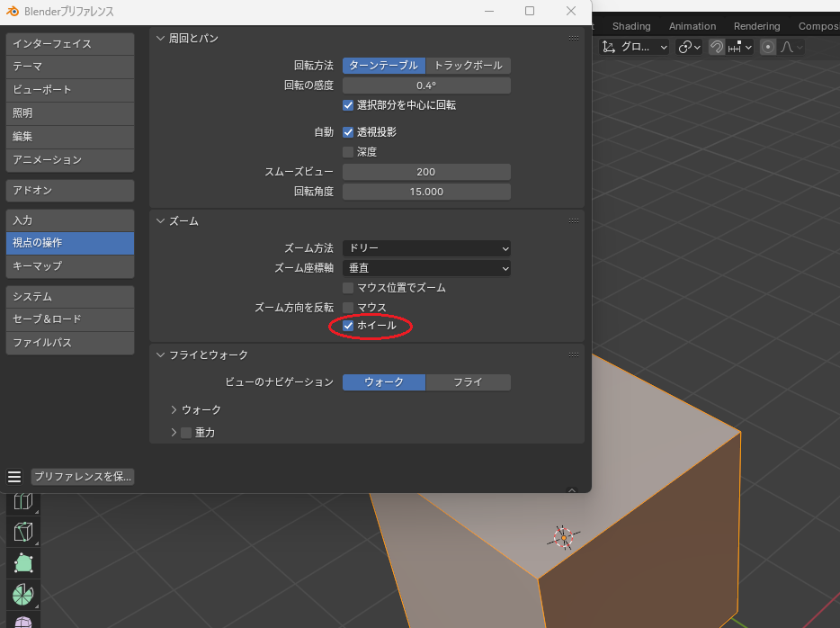This screenshot has height=628, width=840.
Task: Select the Knife tool
Action: [x=23, y=533]
